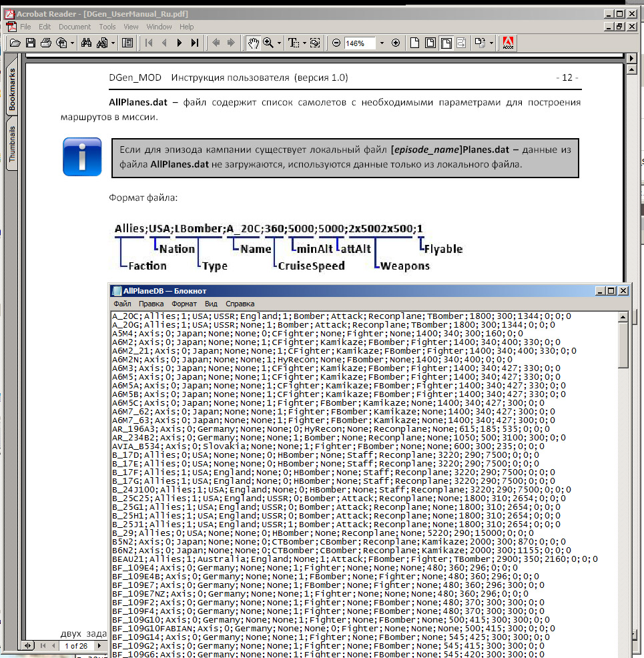Screen dimensions: 644x658
Task: Select the Zoom In magnifier tool
Action: coord(268,43)
